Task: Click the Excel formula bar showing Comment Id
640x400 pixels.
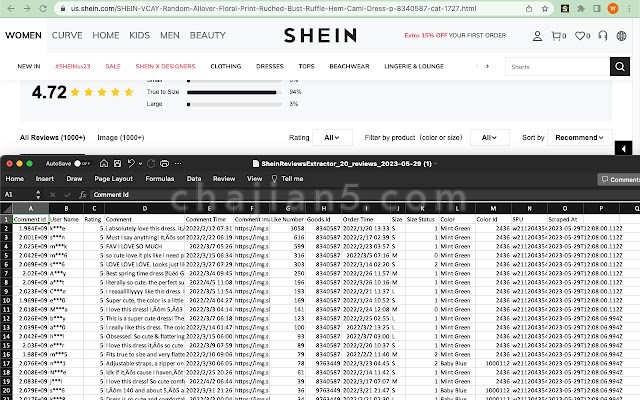Action: pos(365,195)
